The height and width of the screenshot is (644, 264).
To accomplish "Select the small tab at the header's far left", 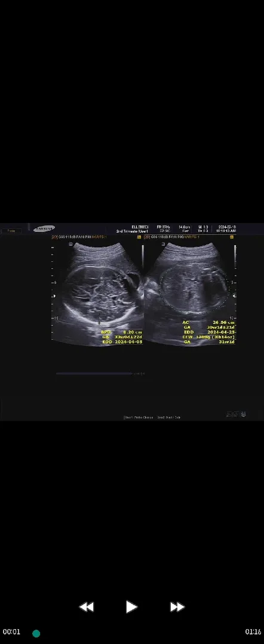I will coord(11,231).
